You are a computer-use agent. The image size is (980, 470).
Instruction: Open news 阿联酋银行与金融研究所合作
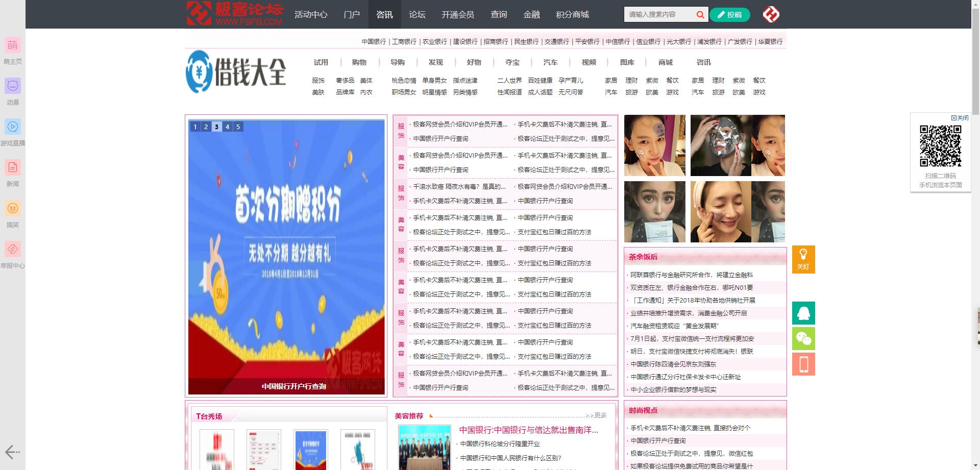tap(692, 275)
